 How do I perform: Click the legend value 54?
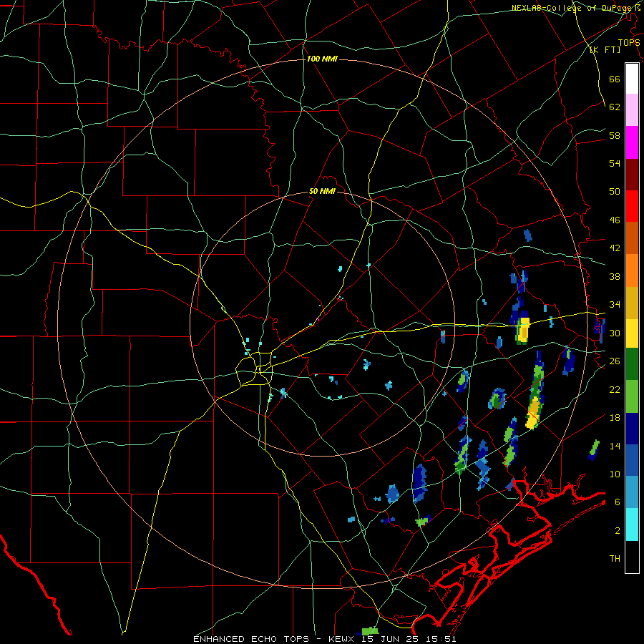615,163
